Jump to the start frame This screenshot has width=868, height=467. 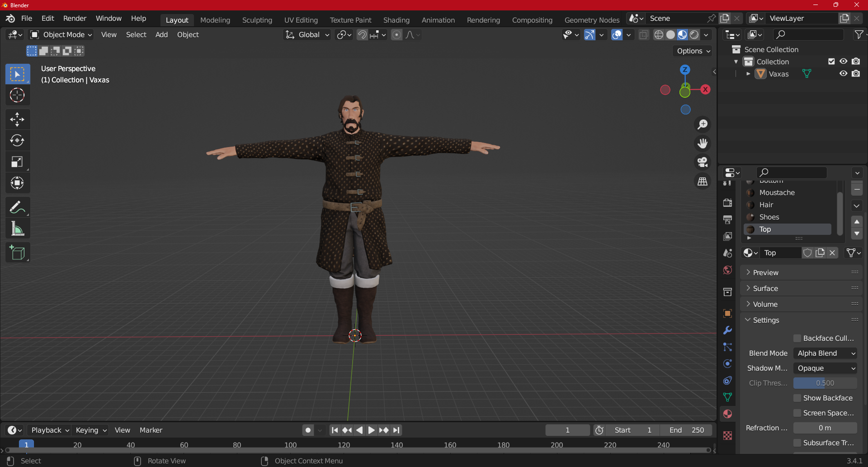(x=335, y=430)
